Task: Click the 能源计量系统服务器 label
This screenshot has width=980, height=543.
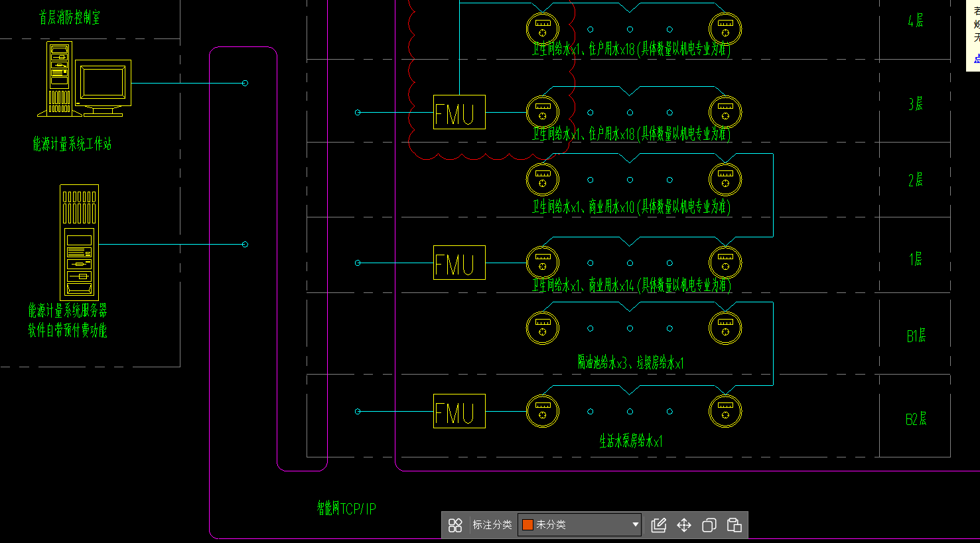Action: coord(68,310)
